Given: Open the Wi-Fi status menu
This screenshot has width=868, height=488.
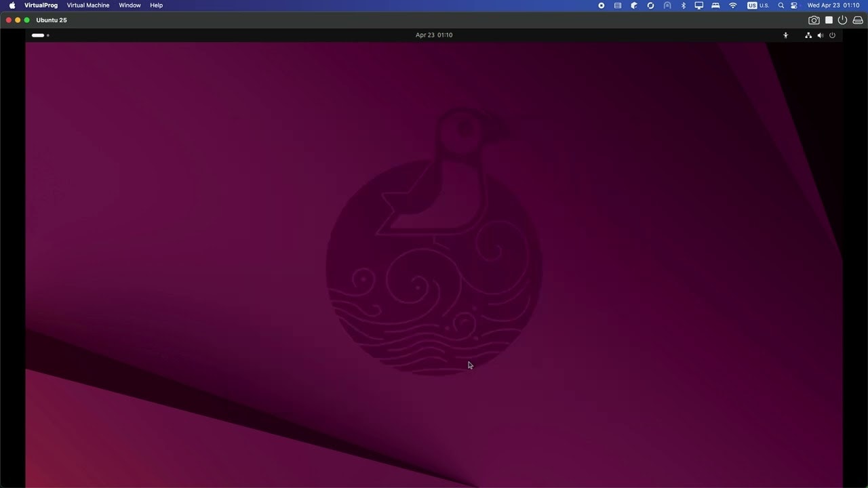Looking at the screenshot, I should click(732, 5).
